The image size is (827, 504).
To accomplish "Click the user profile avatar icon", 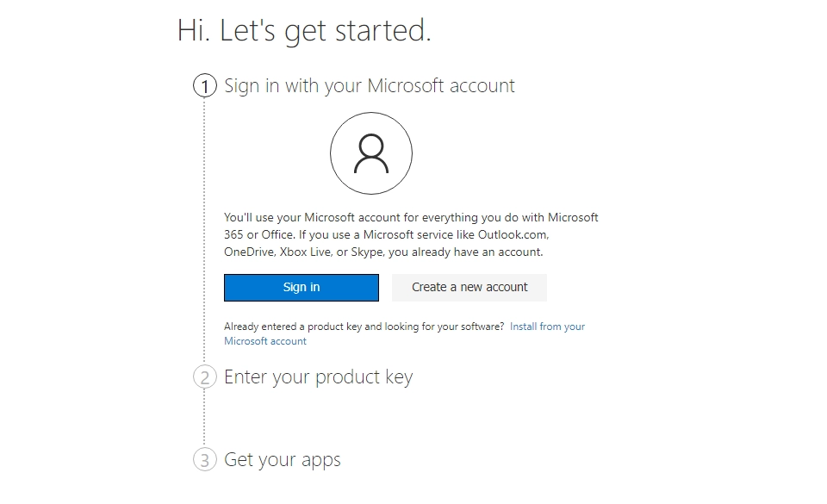I will pos(370,154).
